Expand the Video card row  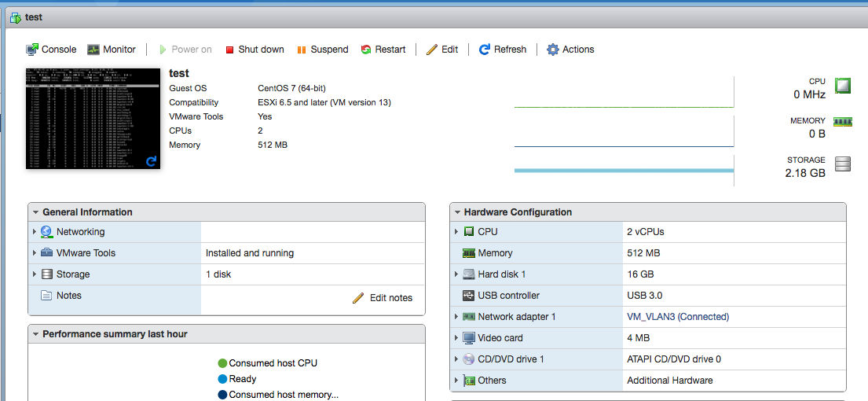coord(456,338)
